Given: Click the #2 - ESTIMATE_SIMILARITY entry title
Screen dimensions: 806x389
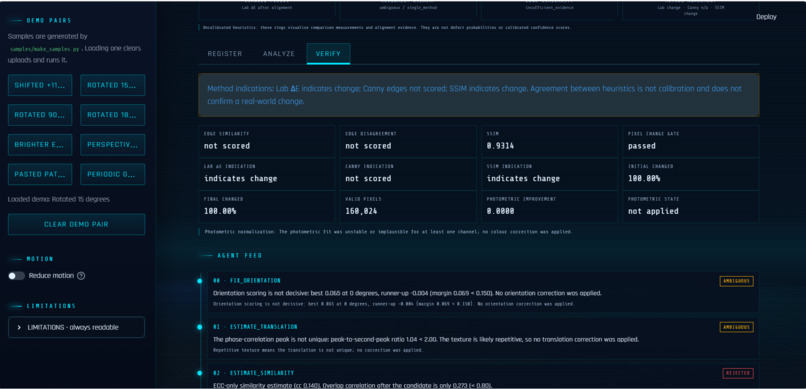Looking at the screenshot, I should pos(252,373).
